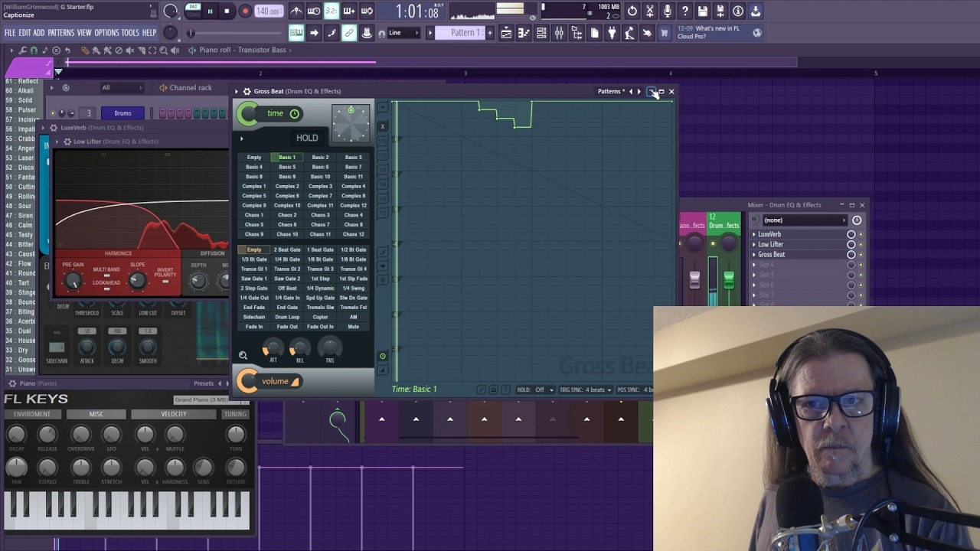The image size is (980, 551).
Task: Select the Trance Gt 1 volume preset
Action: (254, 269)
